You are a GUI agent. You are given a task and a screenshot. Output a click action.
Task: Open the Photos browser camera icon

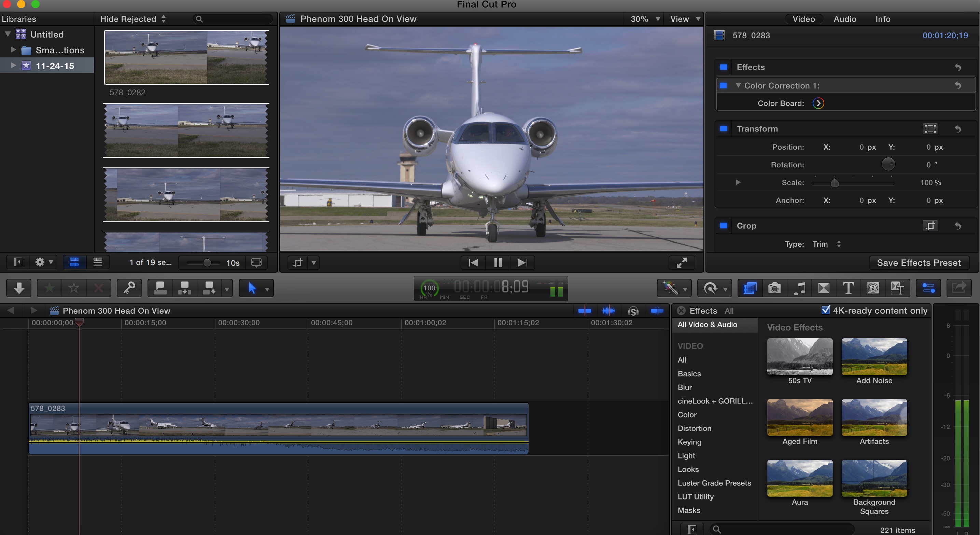point(774,288)
